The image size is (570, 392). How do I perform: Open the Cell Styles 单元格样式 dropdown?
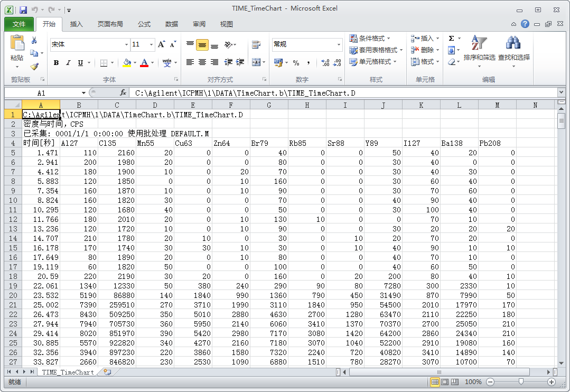(372, 62)
